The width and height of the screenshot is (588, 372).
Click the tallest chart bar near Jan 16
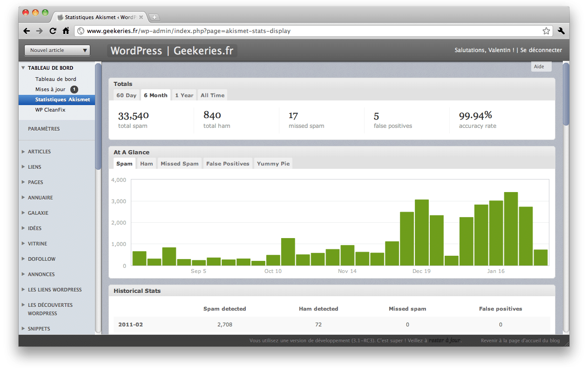pyautogui.click(x=511, y=229)
